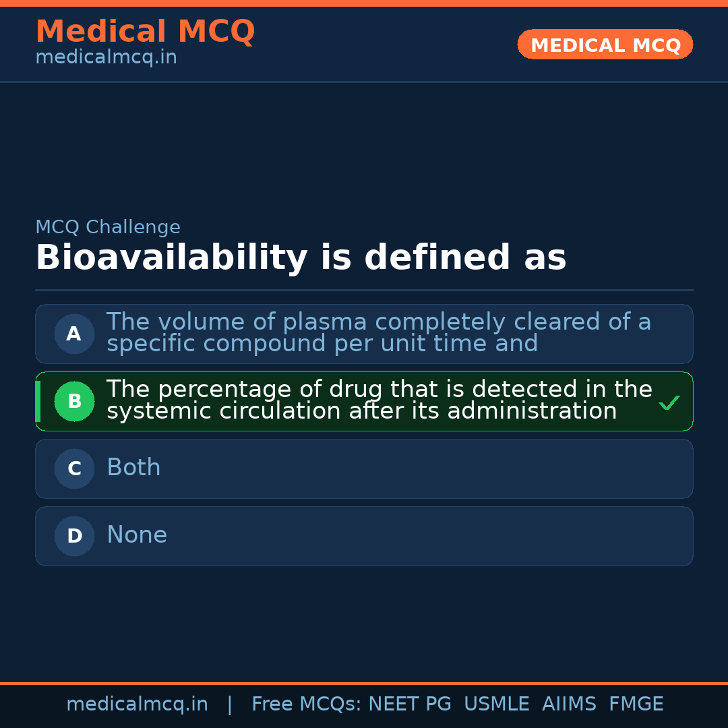Click the "MCQ Challenge" label
Screen dimensions: 728x728
tap(108, 227)
